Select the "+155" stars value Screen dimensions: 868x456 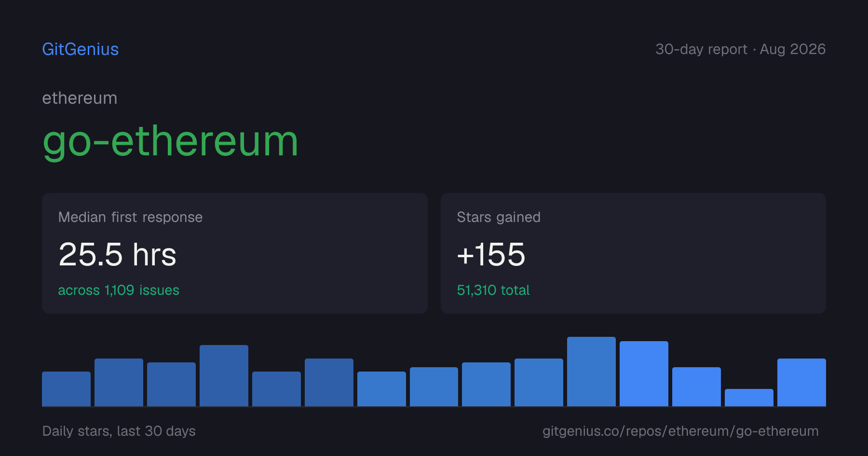[491, 254]
